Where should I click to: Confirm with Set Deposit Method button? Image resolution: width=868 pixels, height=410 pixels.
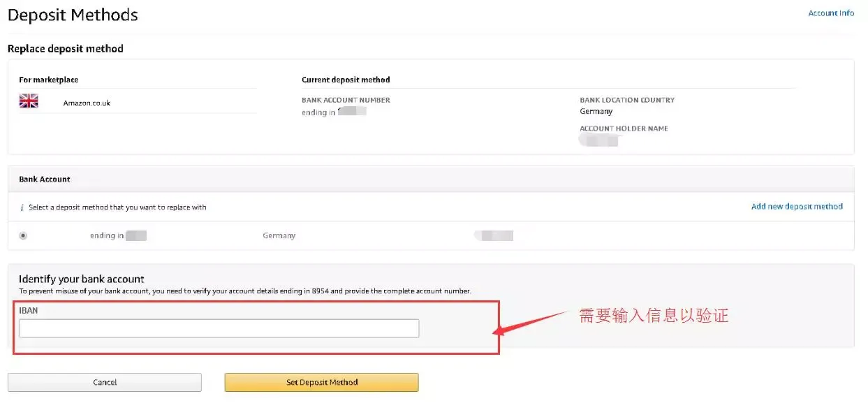click(322, 382)
